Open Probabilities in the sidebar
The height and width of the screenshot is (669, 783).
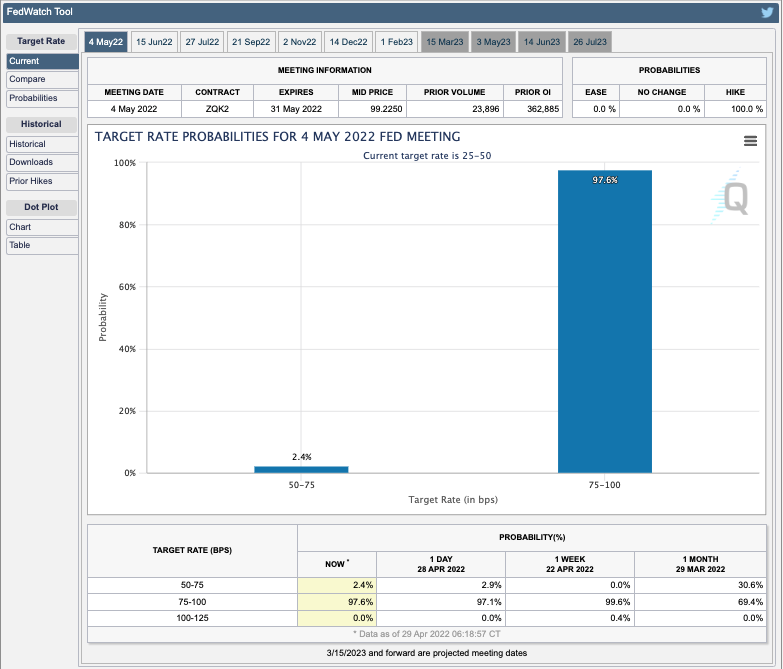[42, 98]
